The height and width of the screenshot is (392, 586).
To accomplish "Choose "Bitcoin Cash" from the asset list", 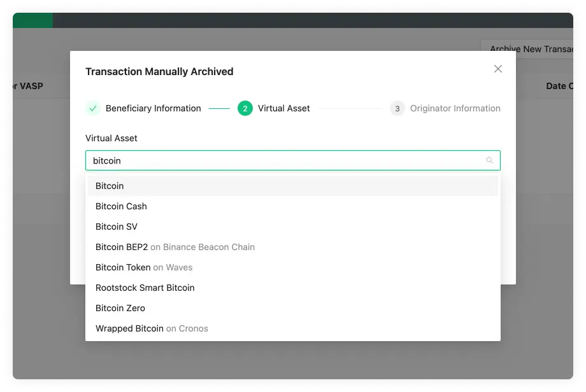I will point(121,206).
